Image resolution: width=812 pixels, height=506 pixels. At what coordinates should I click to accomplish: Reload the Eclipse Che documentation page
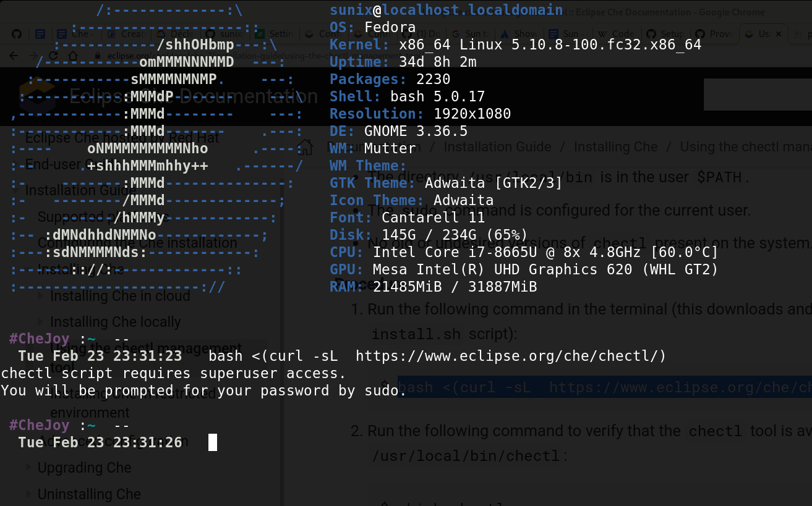[x=53, y=54]
